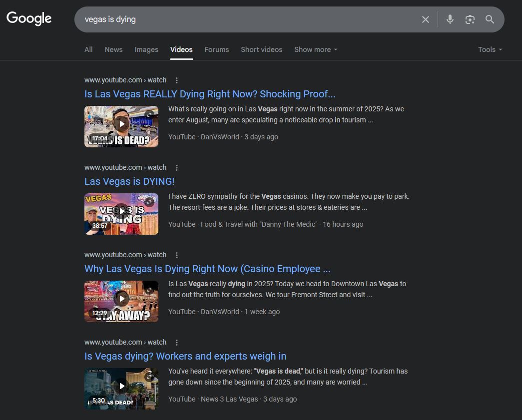Screen dimensions: 522x420
Task: Click snippet 'You've heard it everywhere: Vegas is dead'
Action: click(288, 377)
